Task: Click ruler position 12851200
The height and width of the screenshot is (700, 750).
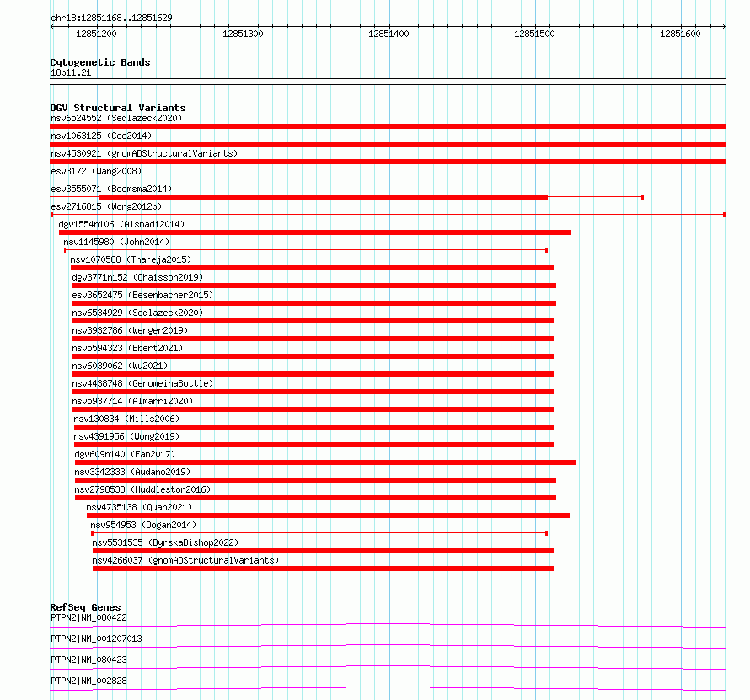Action: (x=96, y=34)
